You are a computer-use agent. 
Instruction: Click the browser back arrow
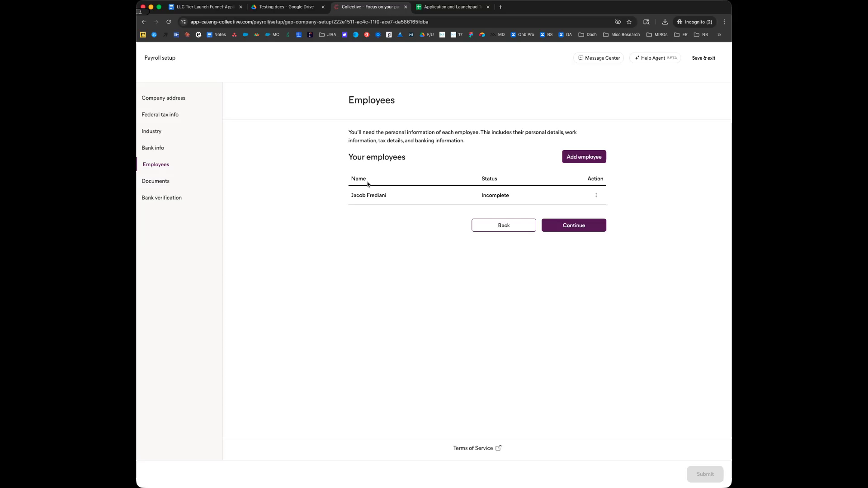[x=144, y=22]
